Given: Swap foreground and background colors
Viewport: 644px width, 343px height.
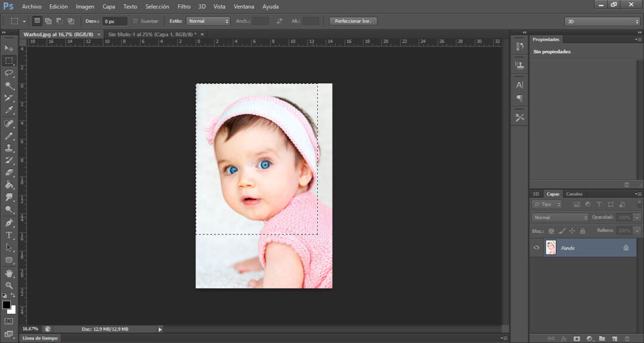Looking at the screenshot, I should coord(13,295).
